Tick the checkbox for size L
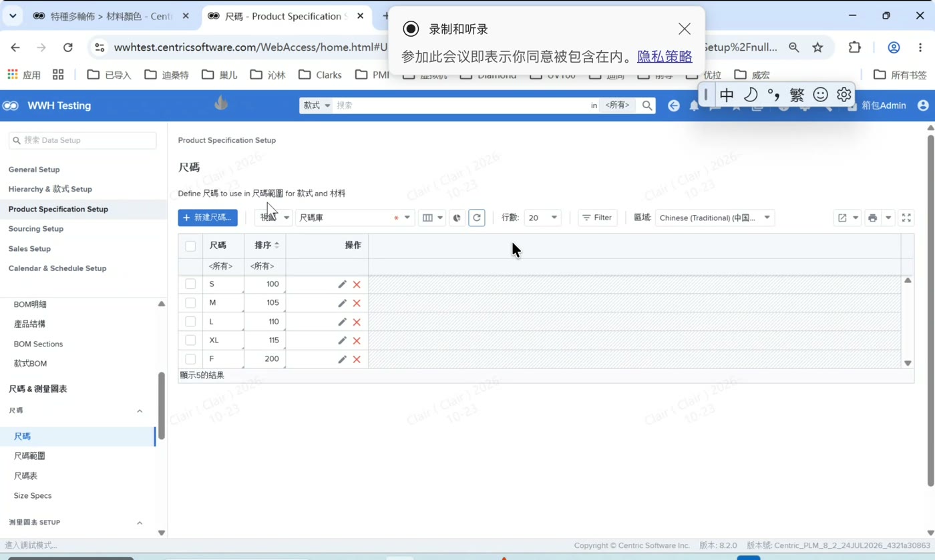This screenshot has height=560, width=935. (190, 322)
